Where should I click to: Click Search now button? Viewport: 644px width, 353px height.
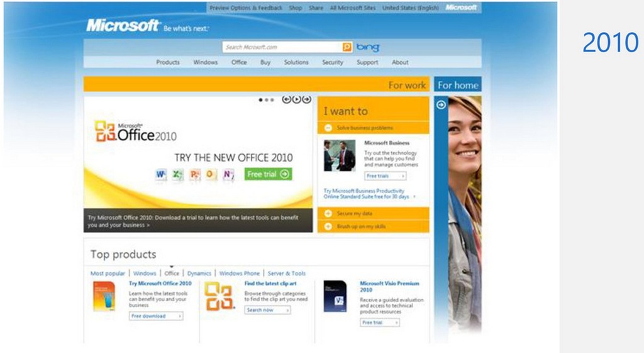coord(268,310)
